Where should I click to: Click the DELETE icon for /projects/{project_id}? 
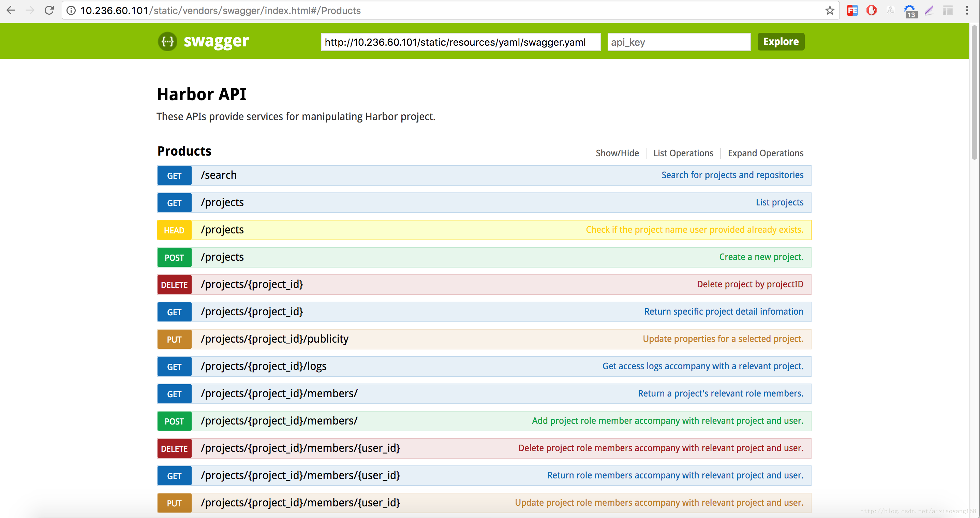click(174, 285)
